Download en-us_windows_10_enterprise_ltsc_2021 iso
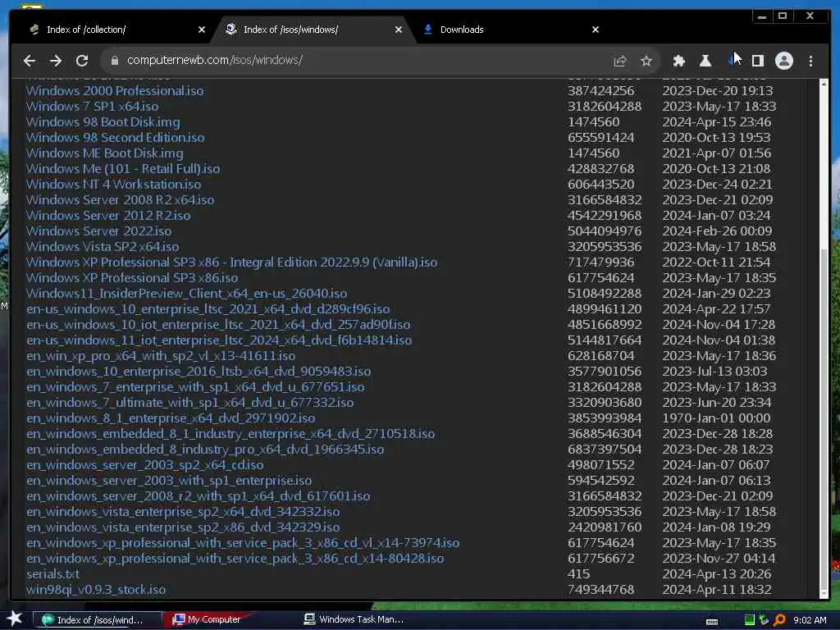Screen dimensions: 840x630 click(208, 308)
